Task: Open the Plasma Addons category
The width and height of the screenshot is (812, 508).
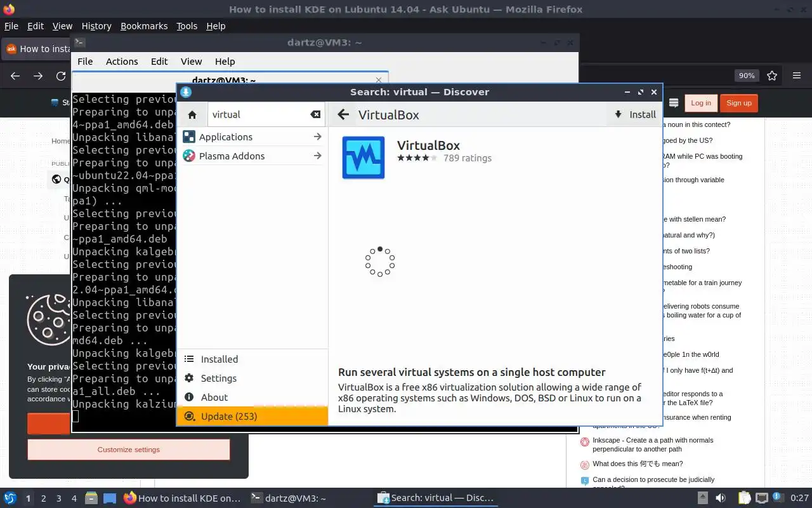Action: tap(252, 156)
